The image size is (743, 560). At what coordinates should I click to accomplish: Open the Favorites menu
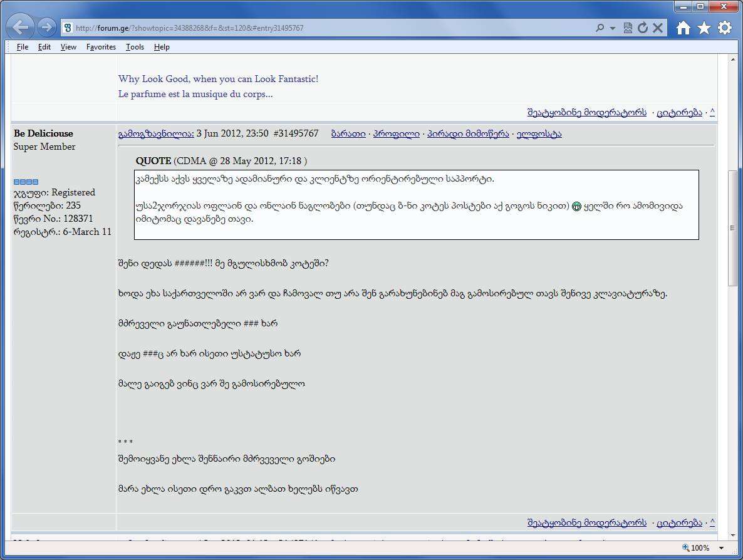101,47
